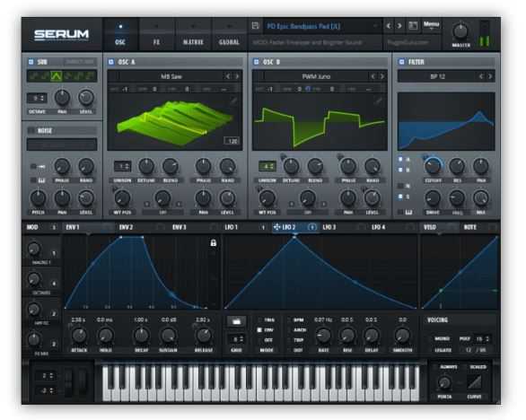Open the Menu button
This screenshot has height=420, width=526.
tap(431, 25)
